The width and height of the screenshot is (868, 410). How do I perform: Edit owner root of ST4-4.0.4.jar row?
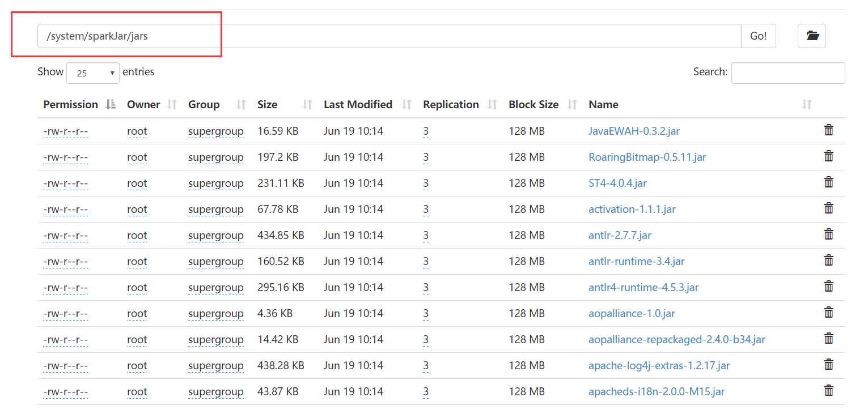pos(137,183)
